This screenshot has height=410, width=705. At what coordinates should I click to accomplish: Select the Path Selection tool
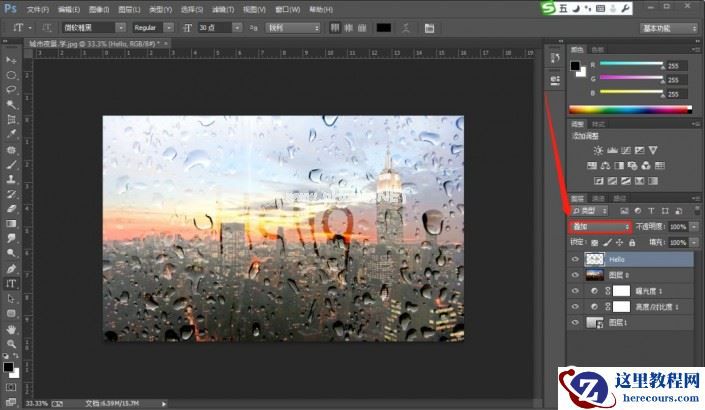coord(11,299)
